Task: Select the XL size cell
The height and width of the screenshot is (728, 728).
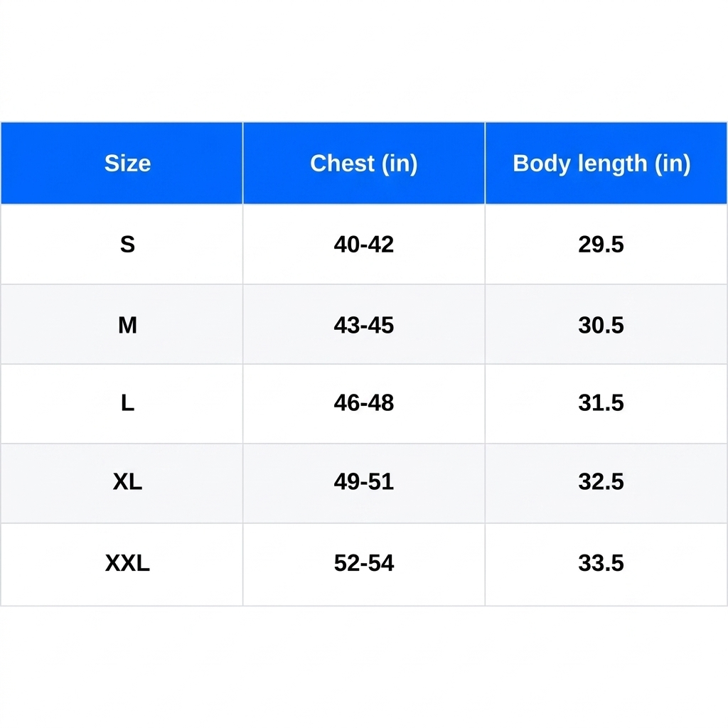Action: coord(122,483)
